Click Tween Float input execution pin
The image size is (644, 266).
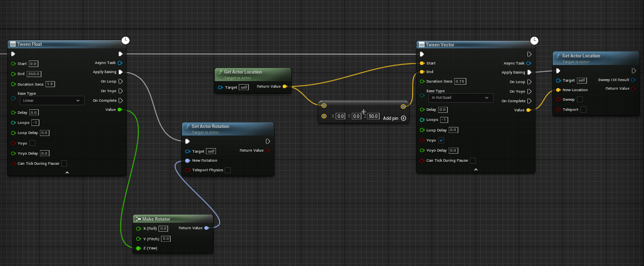pos(13,54)
